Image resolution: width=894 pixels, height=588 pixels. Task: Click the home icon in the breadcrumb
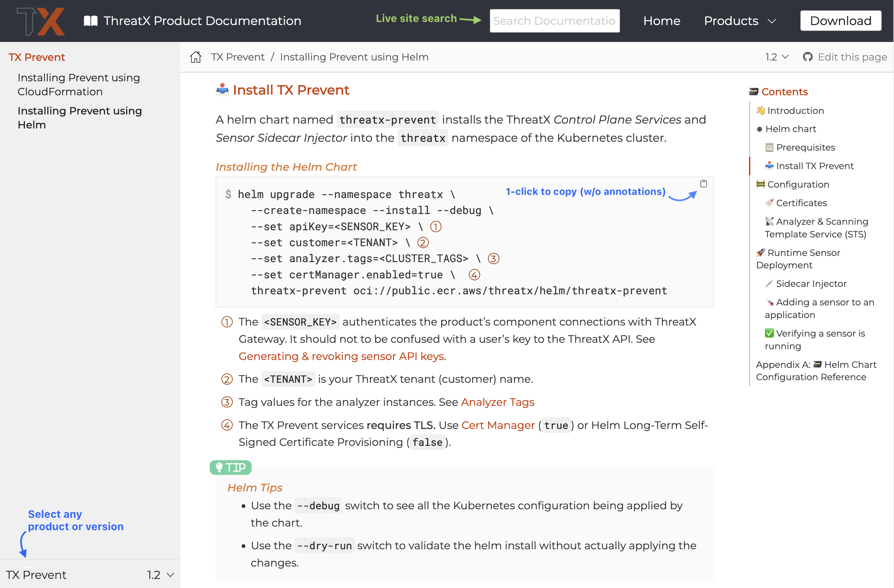pos(195,57)
